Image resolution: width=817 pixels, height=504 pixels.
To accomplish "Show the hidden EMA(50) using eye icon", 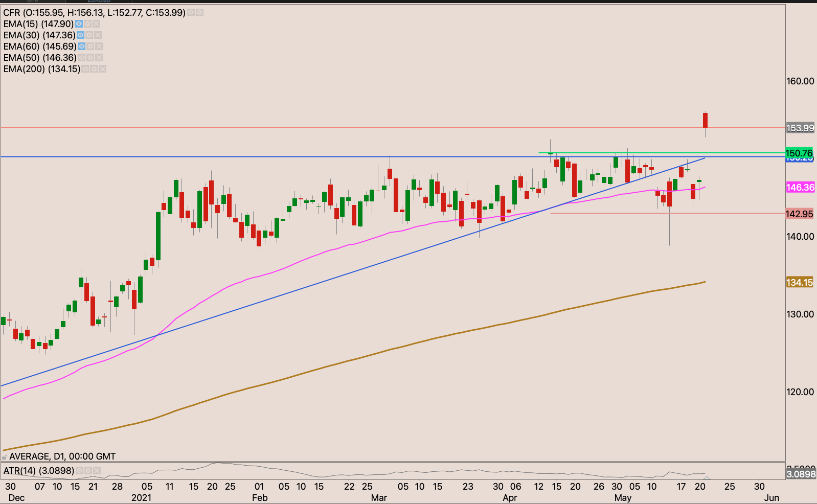I will [82, 58].
